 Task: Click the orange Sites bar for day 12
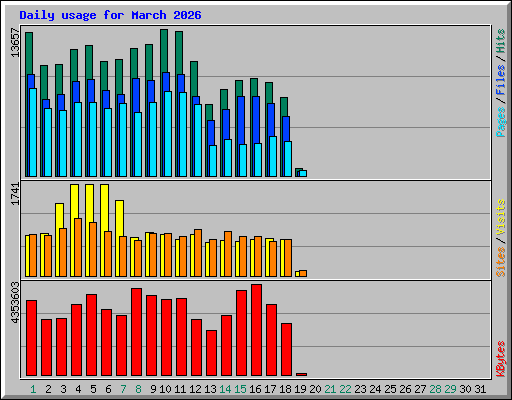198,253
